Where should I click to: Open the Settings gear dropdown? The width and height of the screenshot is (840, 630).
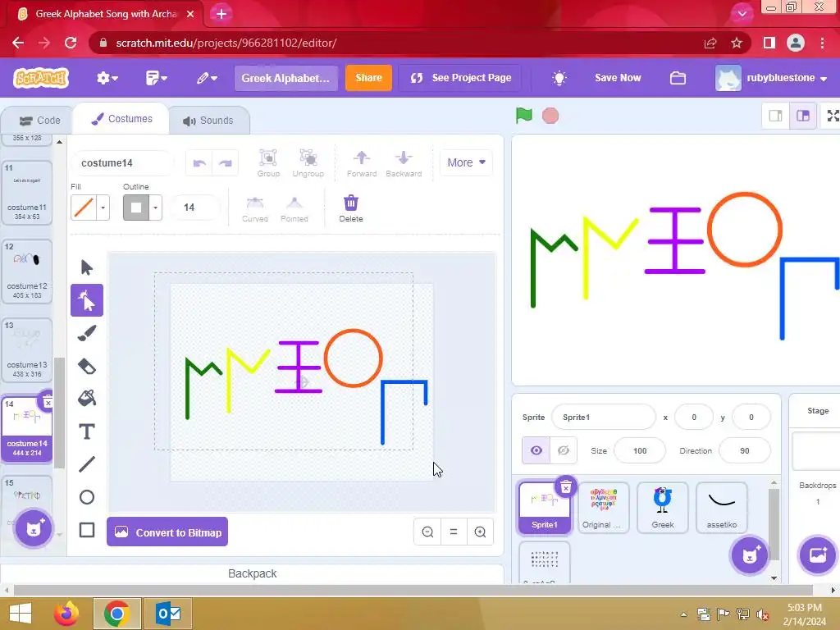coord(107,78)
